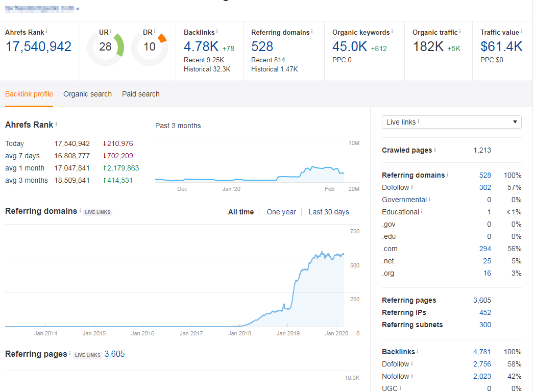Click the info icon beside Backlinks metric header
The width and height of the screenshot is (534, 392).
click(217, 31)
